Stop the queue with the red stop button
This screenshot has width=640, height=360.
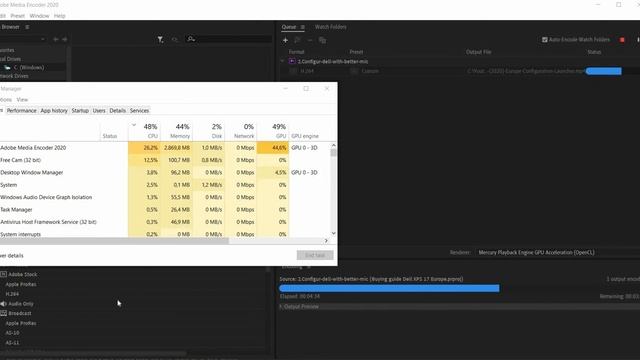(x=622, y=40)
